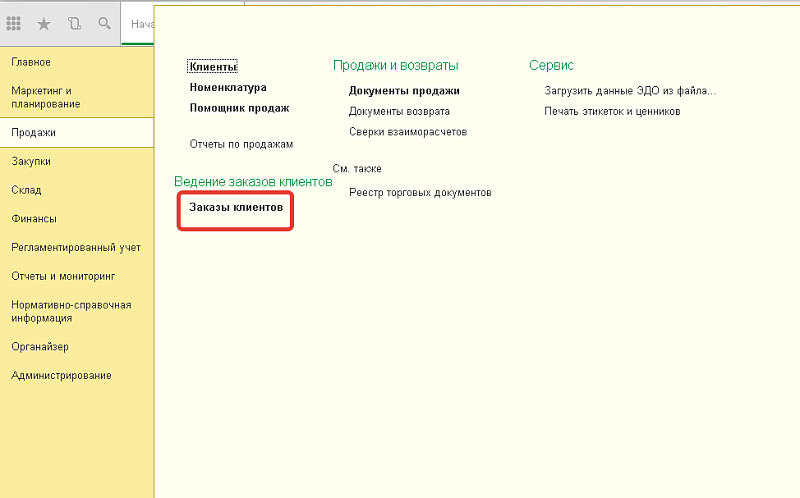Open Регламентированный учет section

point(76,247)
